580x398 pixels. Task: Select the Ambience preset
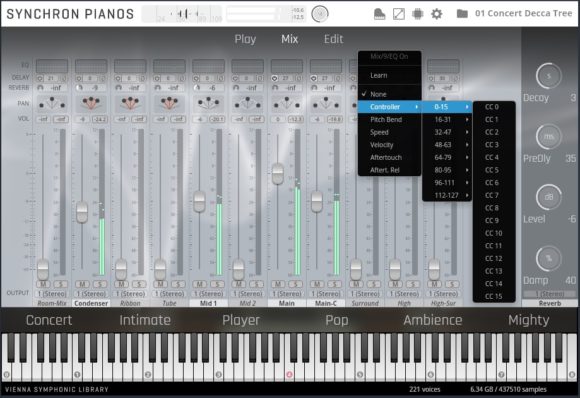(432, 320)
